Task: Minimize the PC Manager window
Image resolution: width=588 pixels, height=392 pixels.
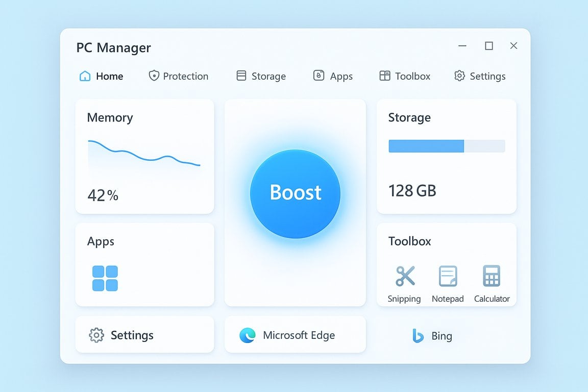Action: pos(462,46)
